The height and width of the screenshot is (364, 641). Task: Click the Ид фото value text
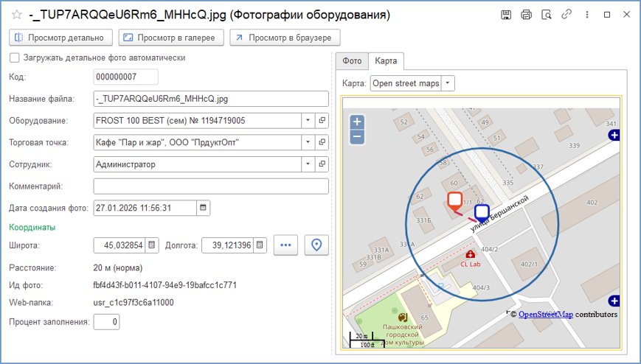click(x=164, y=285)
